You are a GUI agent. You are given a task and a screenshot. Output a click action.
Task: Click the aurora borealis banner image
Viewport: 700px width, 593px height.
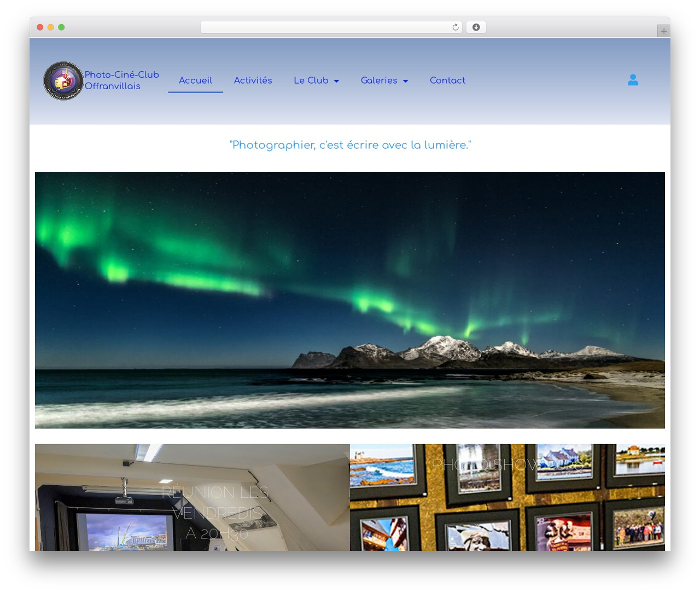click(x=350, y=300)
